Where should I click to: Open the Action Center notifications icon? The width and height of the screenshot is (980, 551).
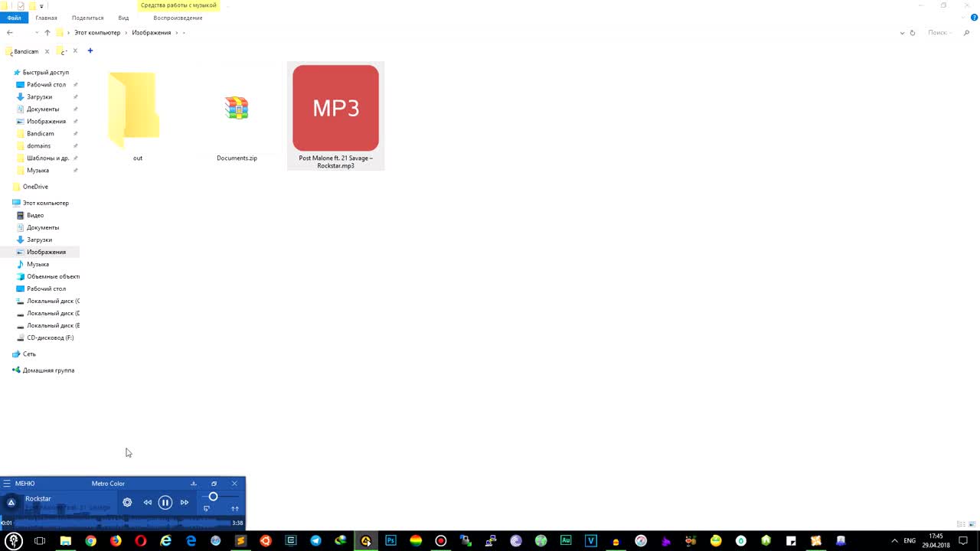tap(963, 541)
